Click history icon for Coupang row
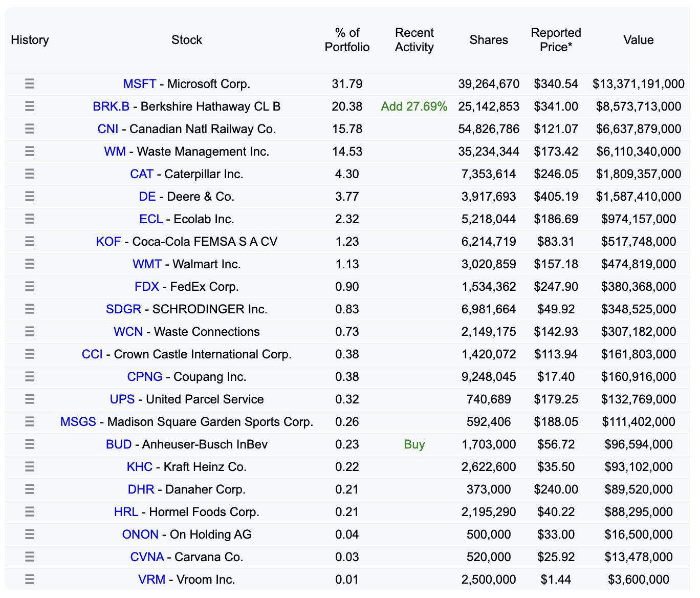Viewport: 700px width, 598px height. point(30,377)
